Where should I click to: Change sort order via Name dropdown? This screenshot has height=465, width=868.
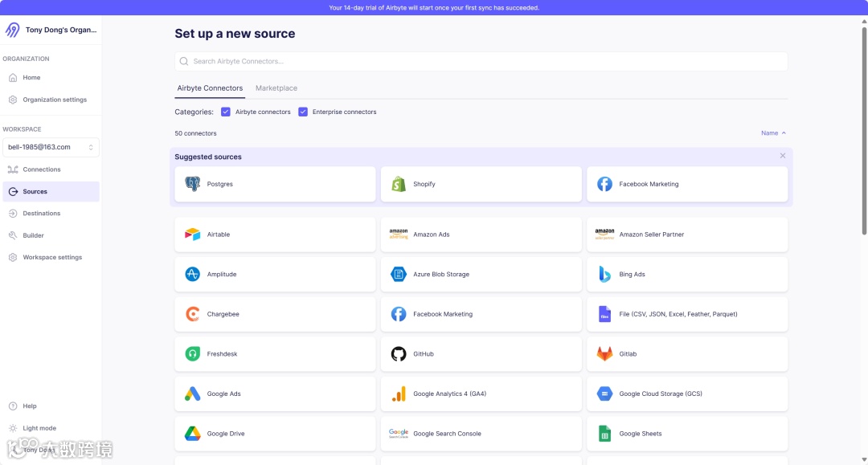coord(773,133)
